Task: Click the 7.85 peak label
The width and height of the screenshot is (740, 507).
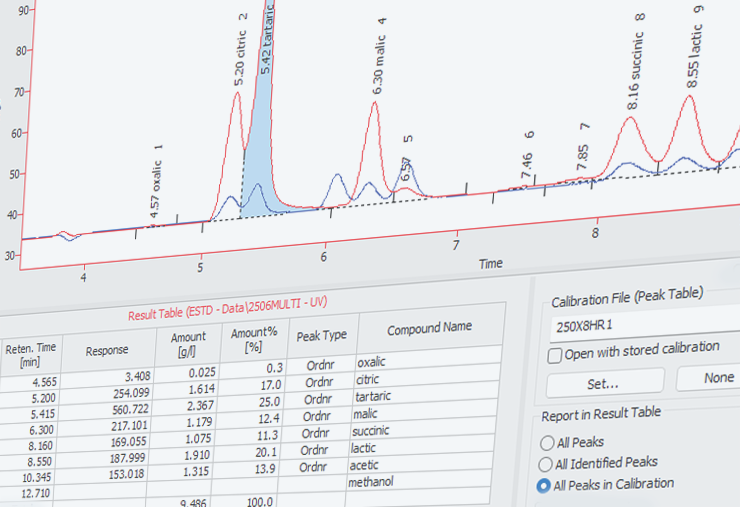Action: pyautogui.click(x=583, y=157)
